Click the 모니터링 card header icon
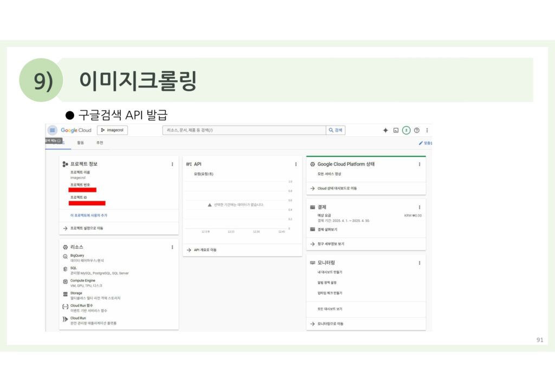Image resolution: width=555 pixels, height=392 pixels. [x=313, y=263]
